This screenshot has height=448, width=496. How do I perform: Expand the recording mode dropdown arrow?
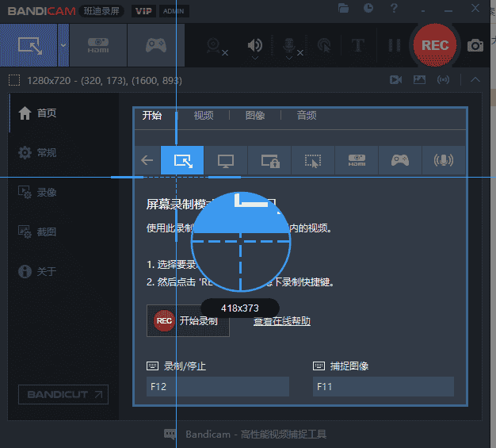pos(63,45)
